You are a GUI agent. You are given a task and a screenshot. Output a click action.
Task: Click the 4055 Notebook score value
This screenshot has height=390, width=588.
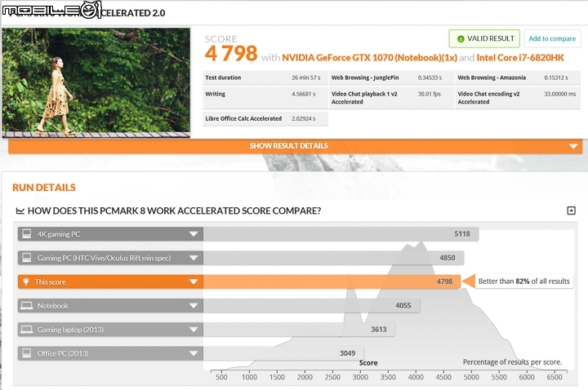click(x=403, y=306)
